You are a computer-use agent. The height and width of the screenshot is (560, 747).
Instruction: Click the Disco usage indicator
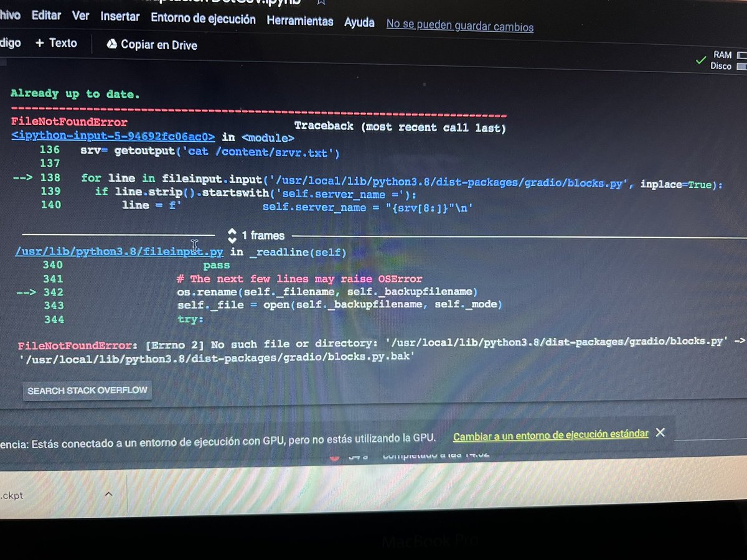728,65
